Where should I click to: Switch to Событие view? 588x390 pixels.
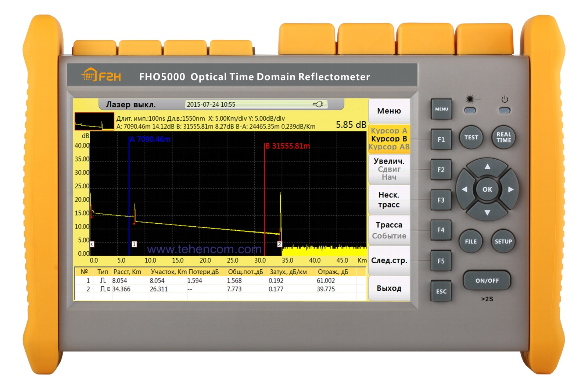pyautogui.click(x=389, y=236)
